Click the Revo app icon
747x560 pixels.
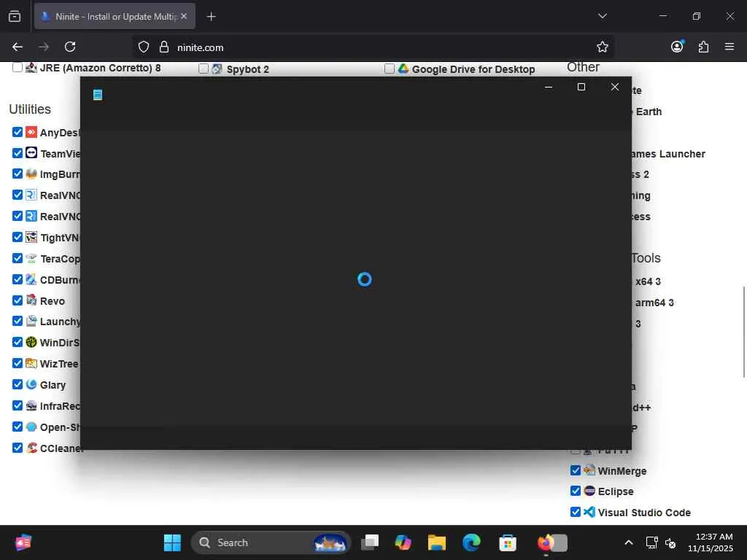tap(31, 300)
